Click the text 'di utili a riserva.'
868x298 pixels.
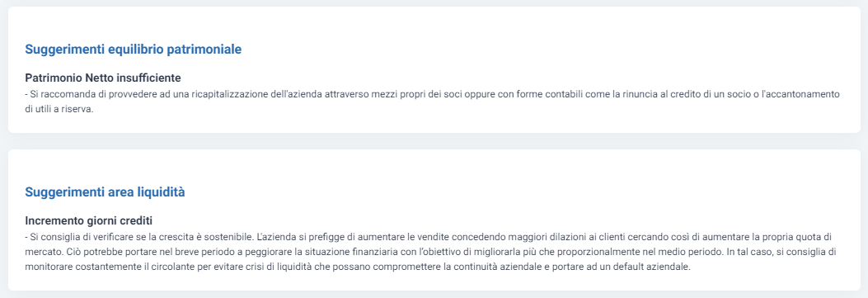coord(60,109)
